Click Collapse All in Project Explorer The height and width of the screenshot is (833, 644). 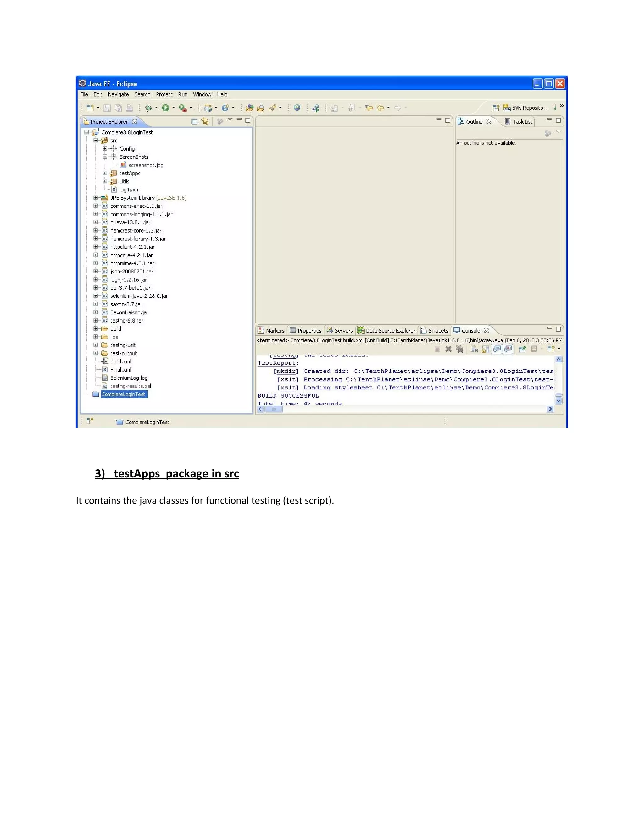coord(194,122)
